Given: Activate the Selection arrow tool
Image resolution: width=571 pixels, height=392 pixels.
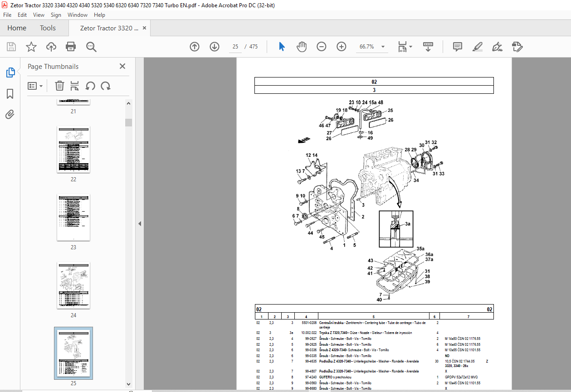Looking at the screenshot, I should (282, 47).
